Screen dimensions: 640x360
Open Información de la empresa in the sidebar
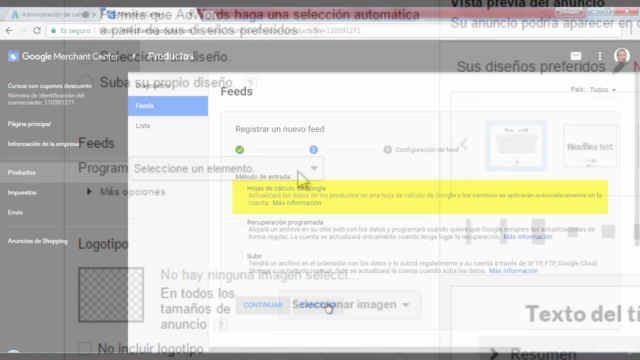pyautogui.click(x=43, y=144)
